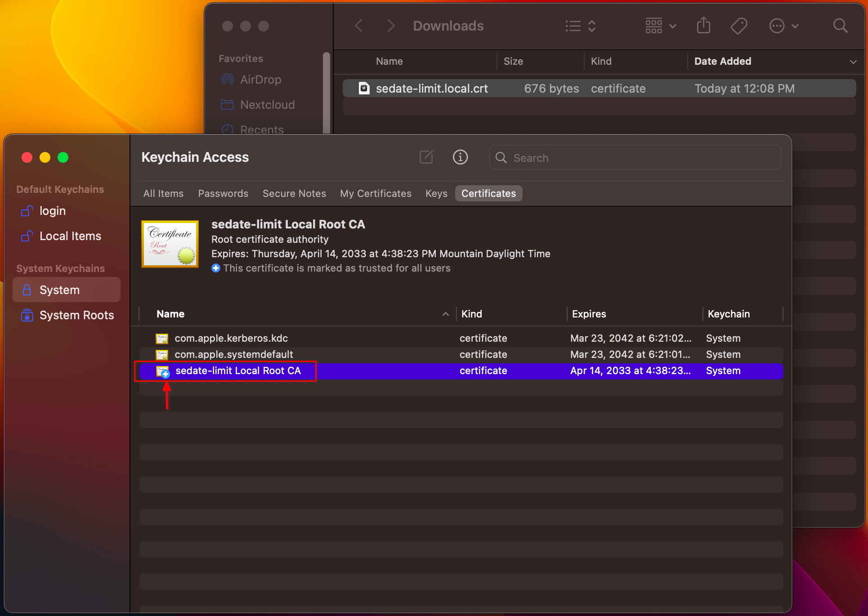Select the sedate-limit.local.crt file in Downloads
This screenshot has width=868, height=616.
pyautogui.click(x=431, y=89)
